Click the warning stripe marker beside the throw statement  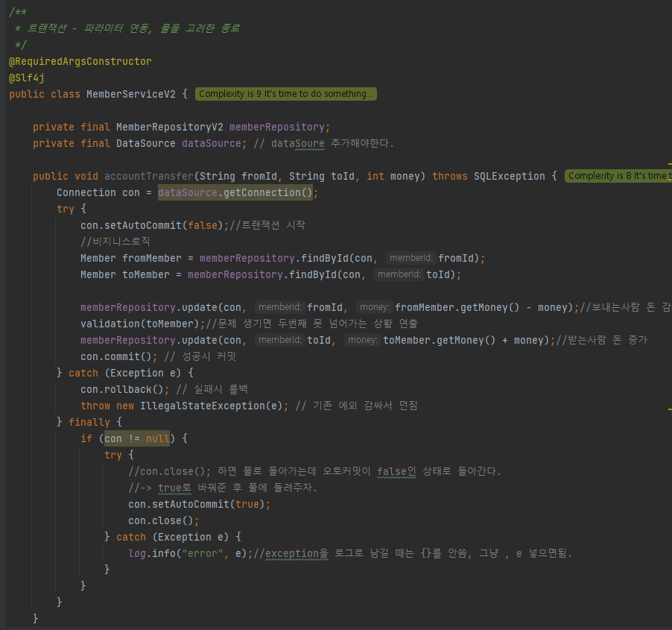pyautogui.click(x=670, y=409)
